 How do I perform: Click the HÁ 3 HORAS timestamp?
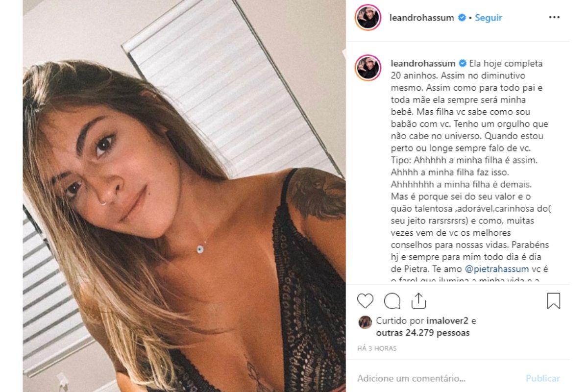point(377,348)
